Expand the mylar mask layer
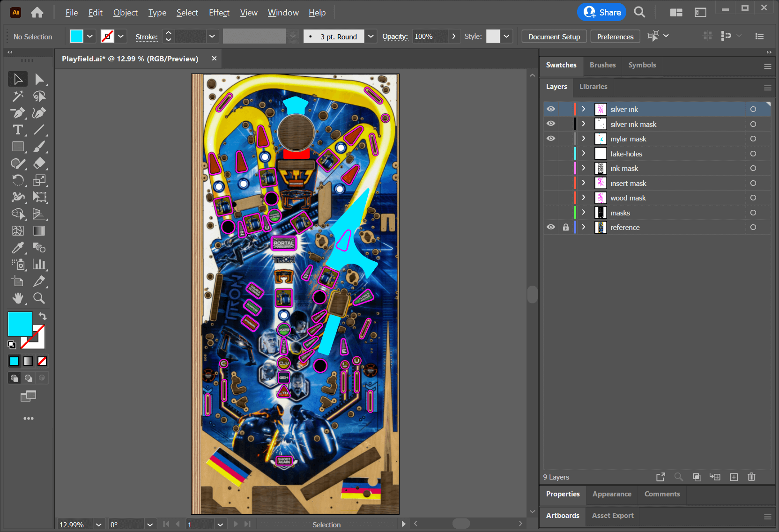 (x=584, y=139)
